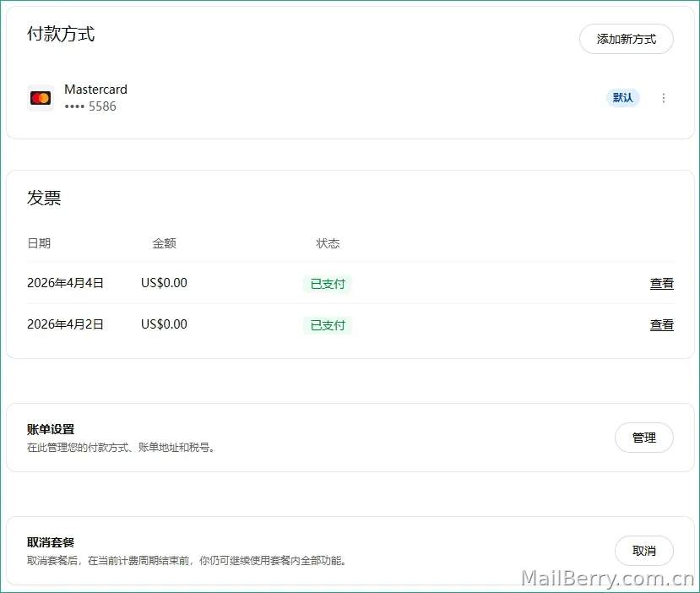Click the US$0.00 amount for 2026年4月2日
This screenshot has height=593, width=700.
164,324
